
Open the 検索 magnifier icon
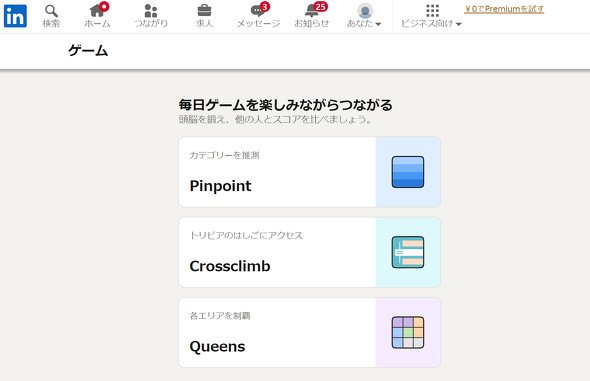click(x=51, y=11)
